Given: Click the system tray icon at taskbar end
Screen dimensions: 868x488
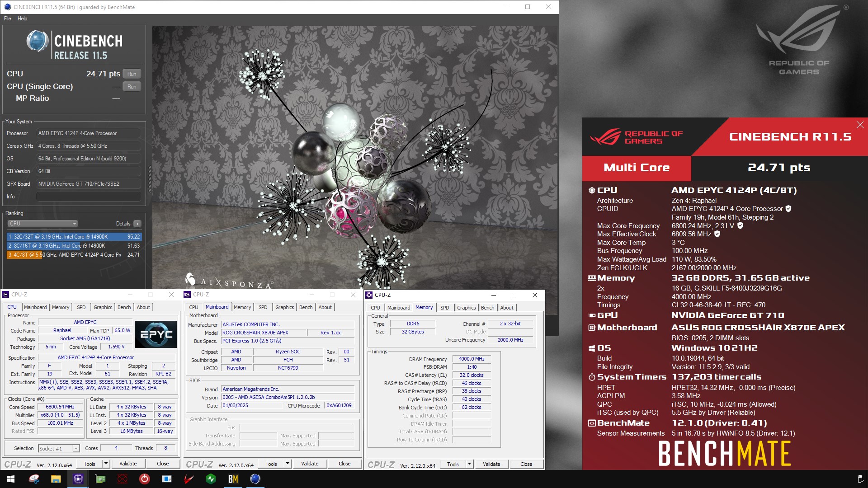Looking at the screenshot, I should (x=860, y=479).
